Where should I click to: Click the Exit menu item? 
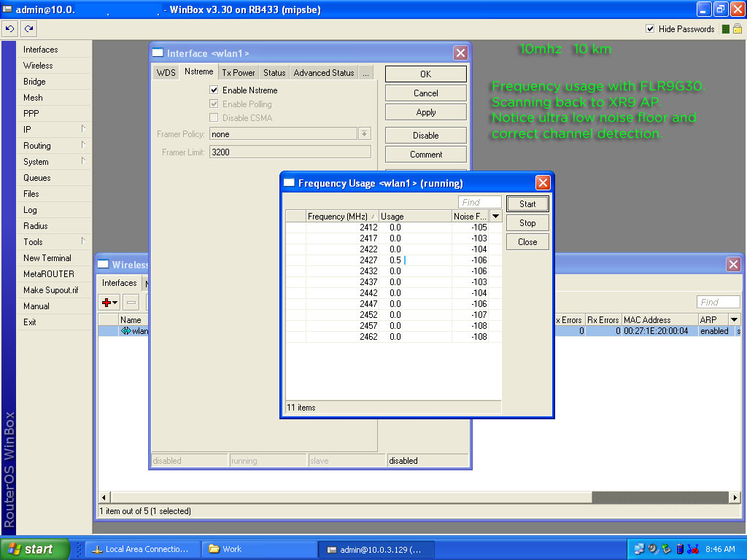29,322
